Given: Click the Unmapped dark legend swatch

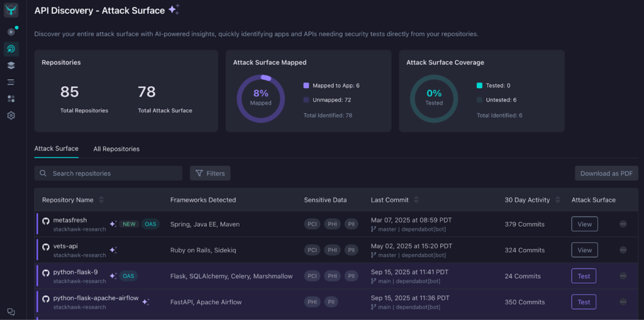Looking at the screenshot, I should (x=306, y=99).
